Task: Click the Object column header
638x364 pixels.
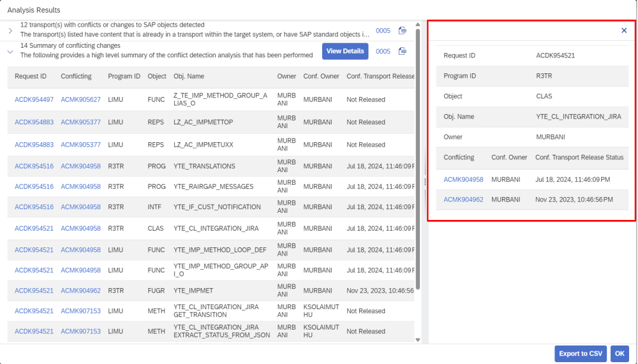Action: tap(157, 76)
